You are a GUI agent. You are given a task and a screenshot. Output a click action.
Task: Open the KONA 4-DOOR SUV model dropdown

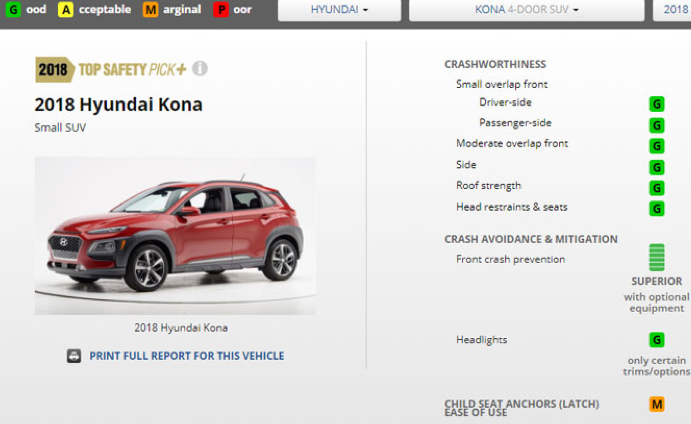tap(527, 10)
